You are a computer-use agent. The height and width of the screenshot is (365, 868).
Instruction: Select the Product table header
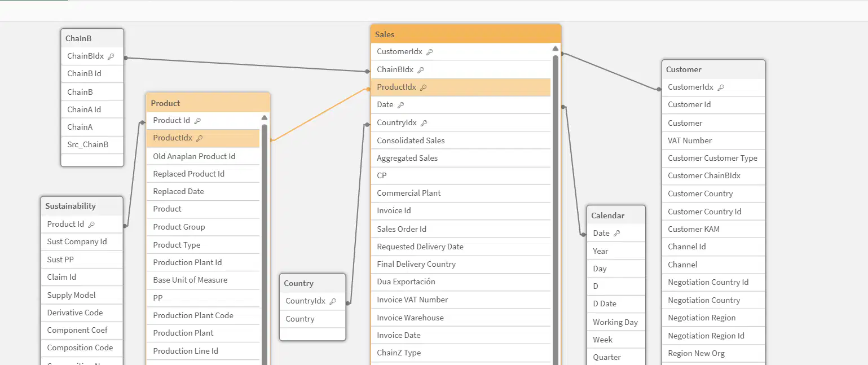[x=208, y=103]
